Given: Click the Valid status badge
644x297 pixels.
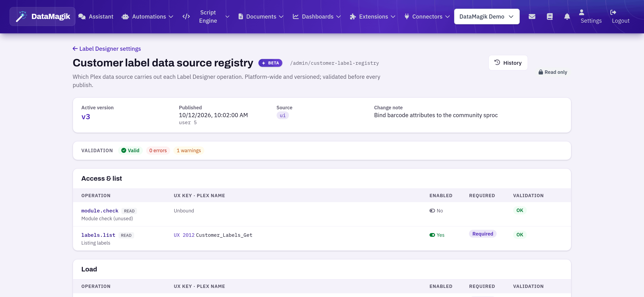Looking at the screenshot, I should [130, 150].
